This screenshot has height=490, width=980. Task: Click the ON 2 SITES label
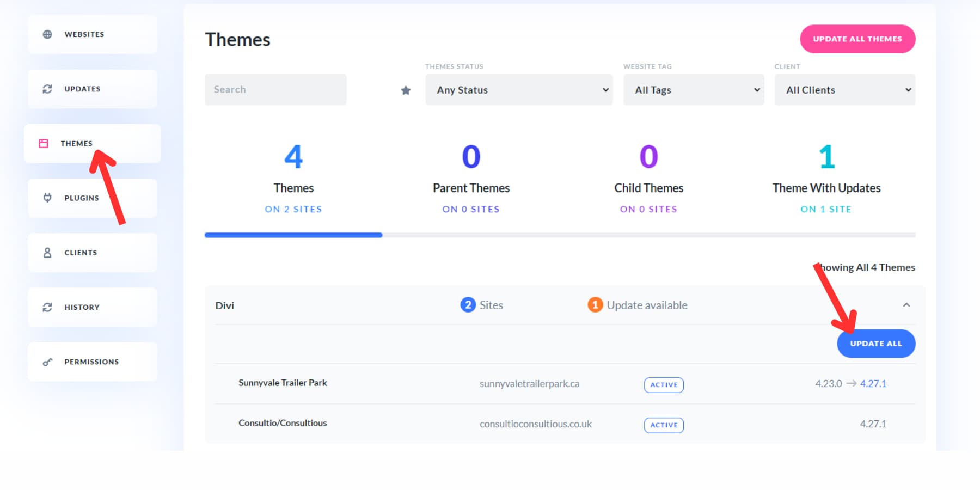tap(293, 209)
